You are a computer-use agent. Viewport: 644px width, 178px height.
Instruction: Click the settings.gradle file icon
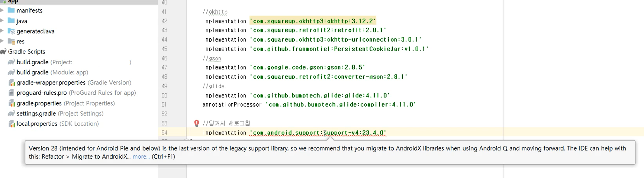[11, 113]
